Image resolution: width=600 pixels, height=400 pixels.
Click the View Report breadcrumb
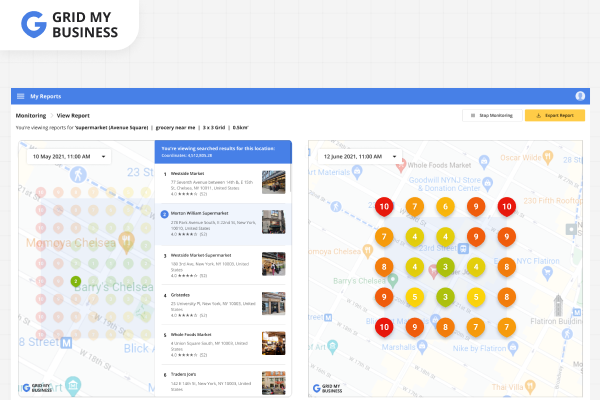click(73, 115)
